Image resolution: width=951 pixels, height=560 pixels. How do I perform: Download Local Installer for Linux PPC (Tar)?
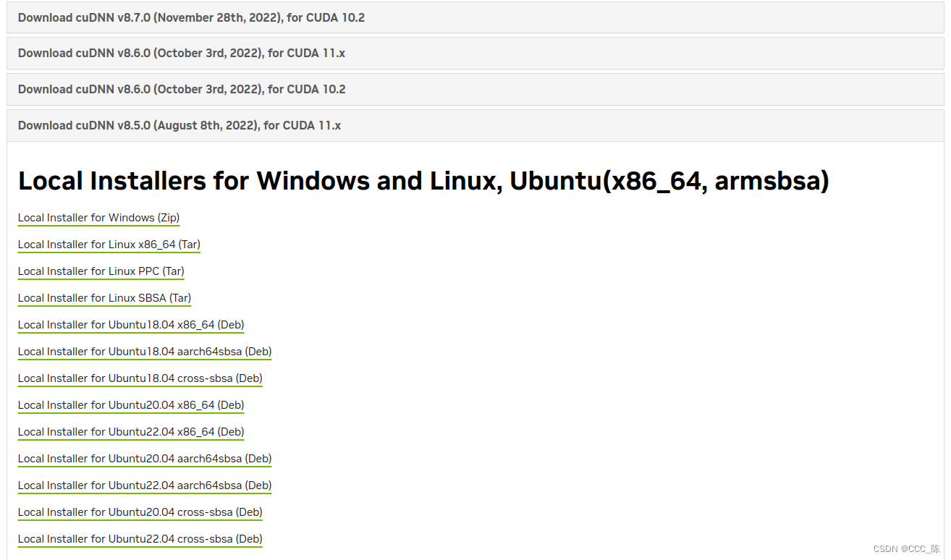pyautogui.click(x=101, y=271)
